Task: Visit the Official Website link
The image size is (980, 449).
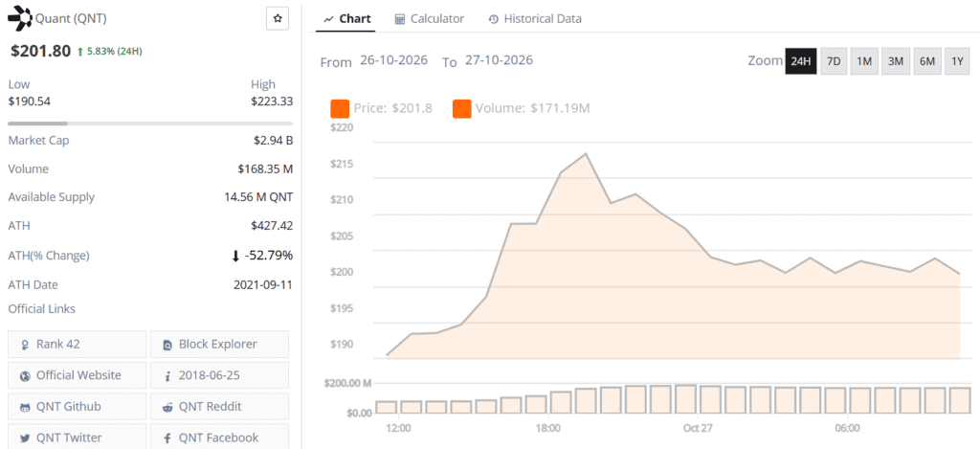Action: coord(77,375)
